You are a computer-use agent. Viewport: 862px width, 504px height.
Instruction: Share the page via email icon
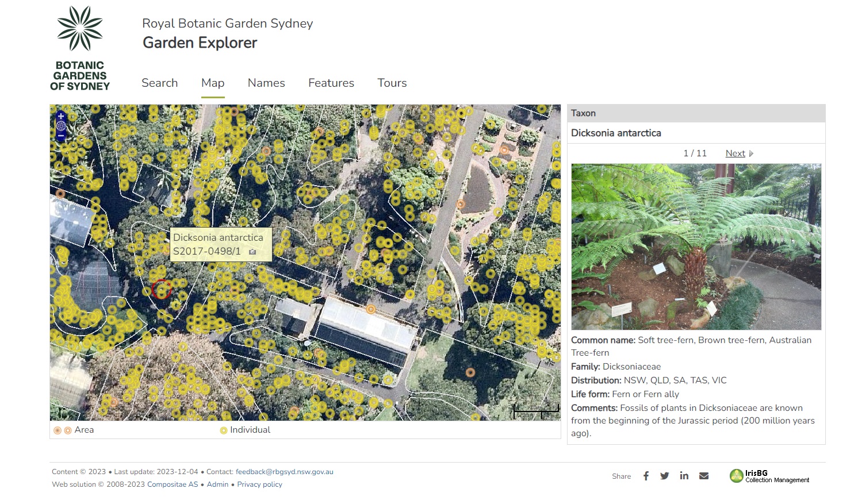click(704, 476)
